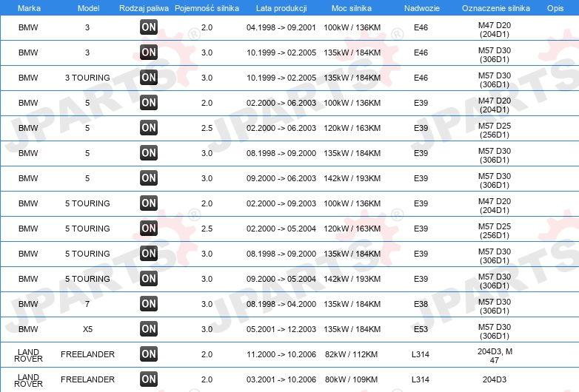
Task: Click the Oznaczenie silnika column header
Action: coord(495,8)
